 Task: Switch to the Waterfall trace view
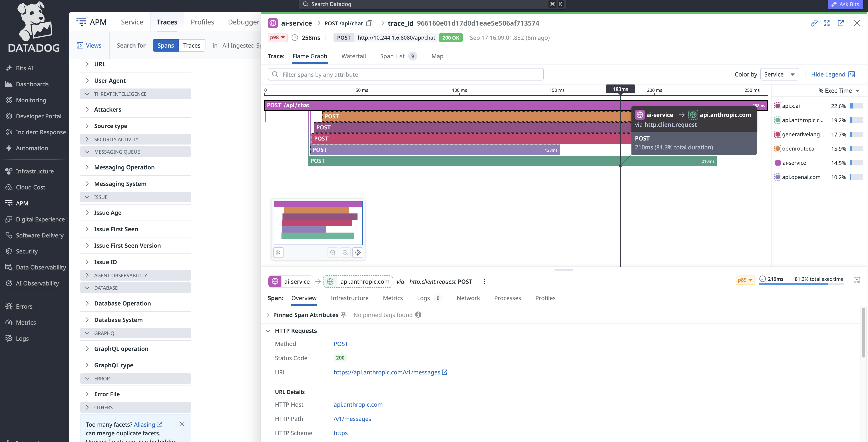click(x=354, y=56)
